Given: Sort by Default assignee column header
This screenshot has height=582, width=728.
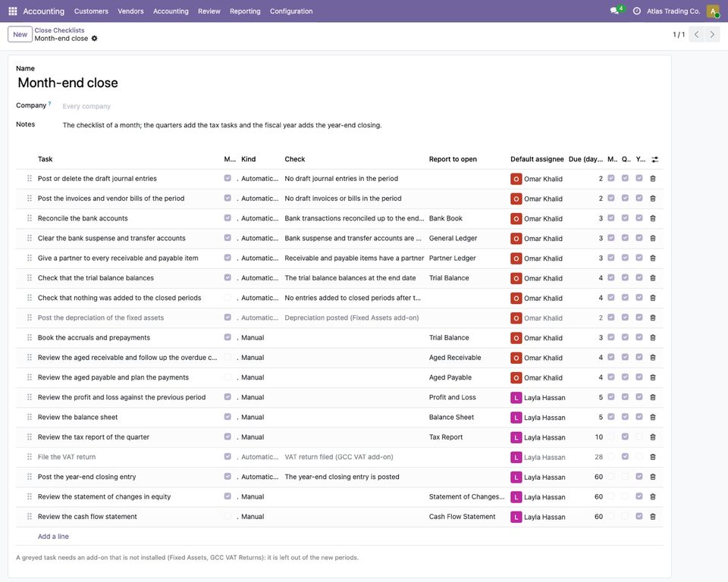Looking at the screenshot, I should (537, 159).
